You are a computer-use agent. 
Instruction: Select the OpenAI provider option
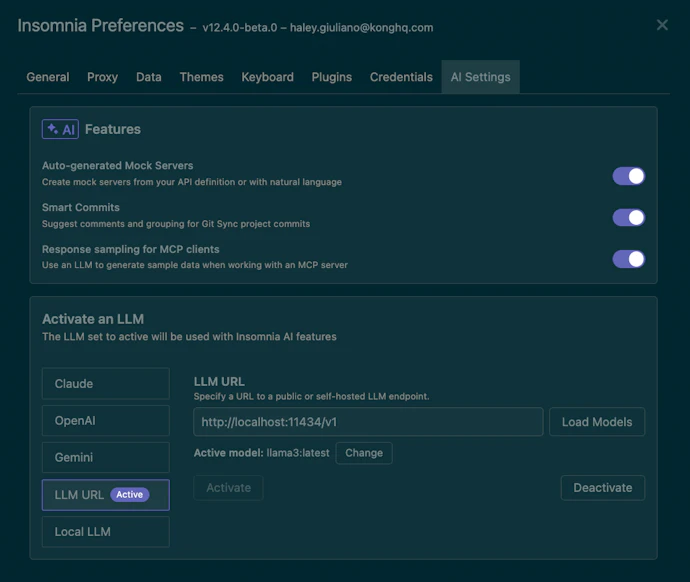click(x=106, y=421)
